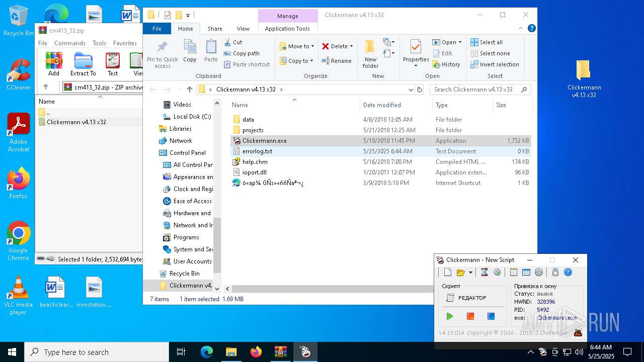
Task: Click the Test button in WinRAR
Action: tap(113, 64)
